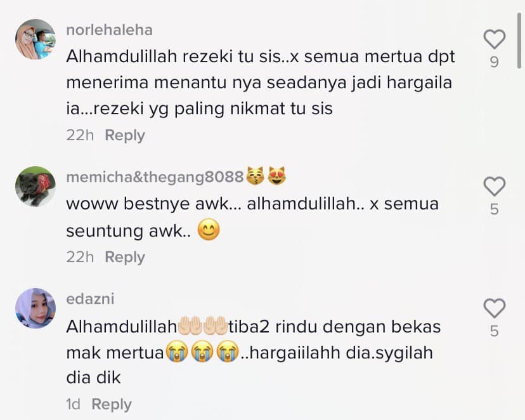Image resolution: width=525 pixels, height=420 pixels.
Task: Open the gray cat profile avatar
Action: (36, 187)
